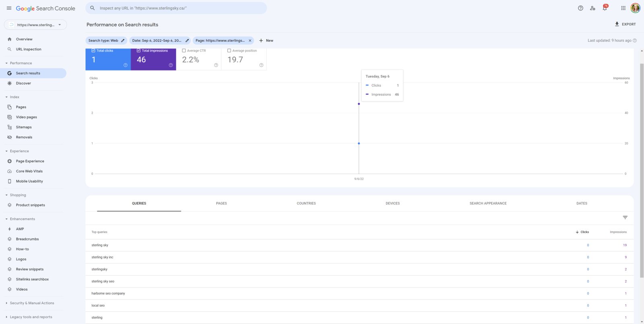Switch to the Search Appearance tab
This screenshot has height=324, width=644.
click(488, 203)
